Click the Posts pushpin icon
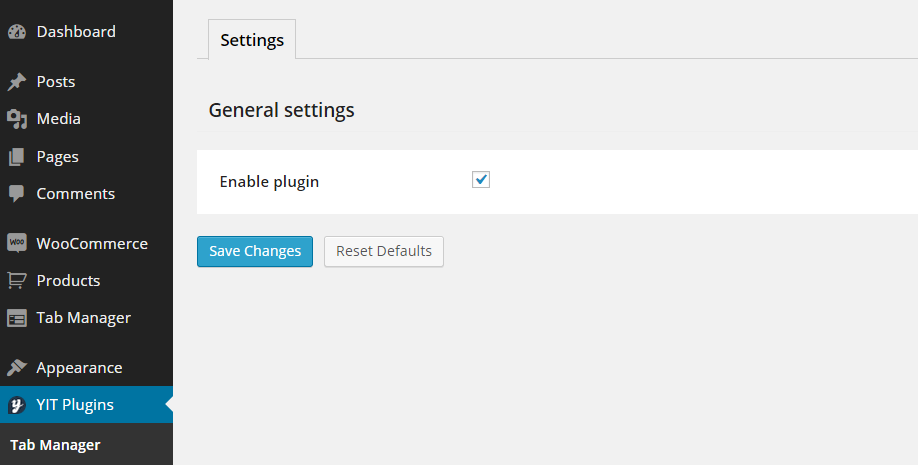 (16, 82)
